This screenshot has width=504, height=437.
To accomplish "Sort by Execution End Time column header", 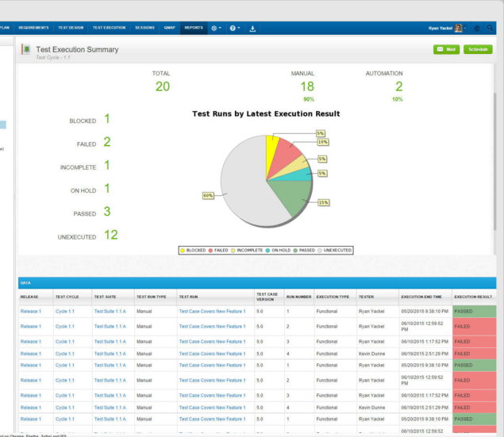I will tap(421, 296).
